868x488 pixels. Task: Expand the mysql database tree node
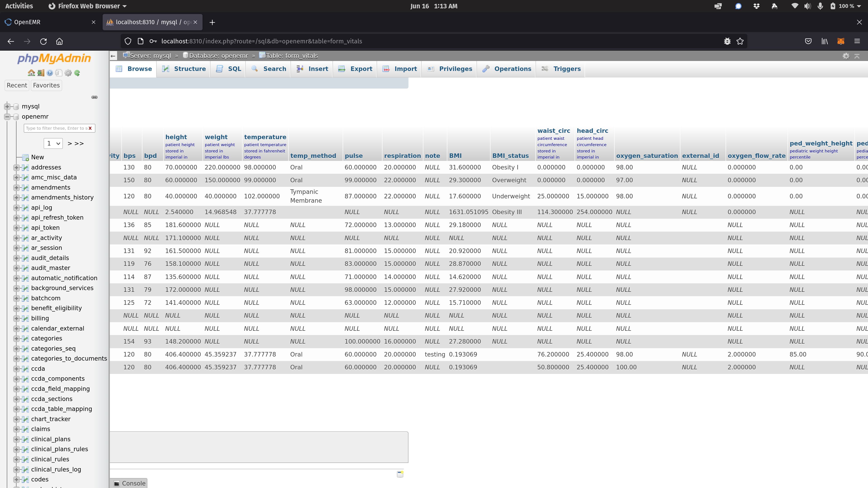pos(7,106)
